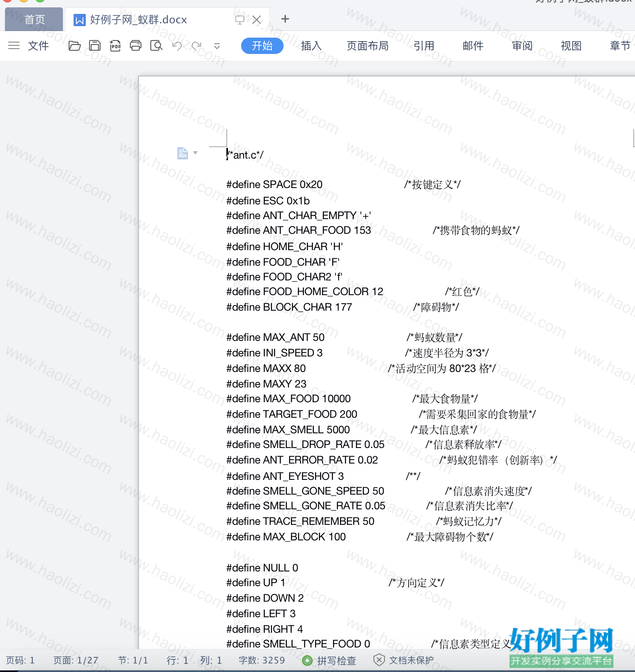This screenshot has width=635, height=672.
Task: Click the line #define HOME_CHAR 'H'
Action: coord(284,246)
